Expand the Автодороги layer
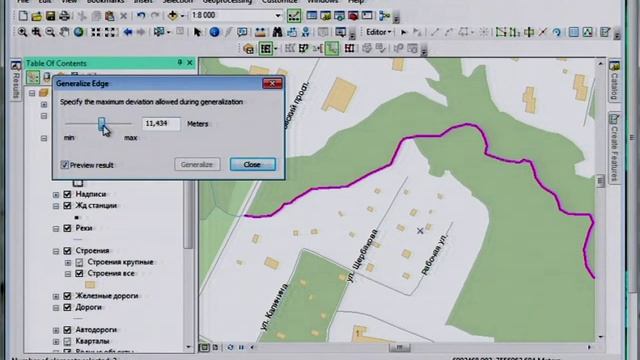 (x=56, y=330)
